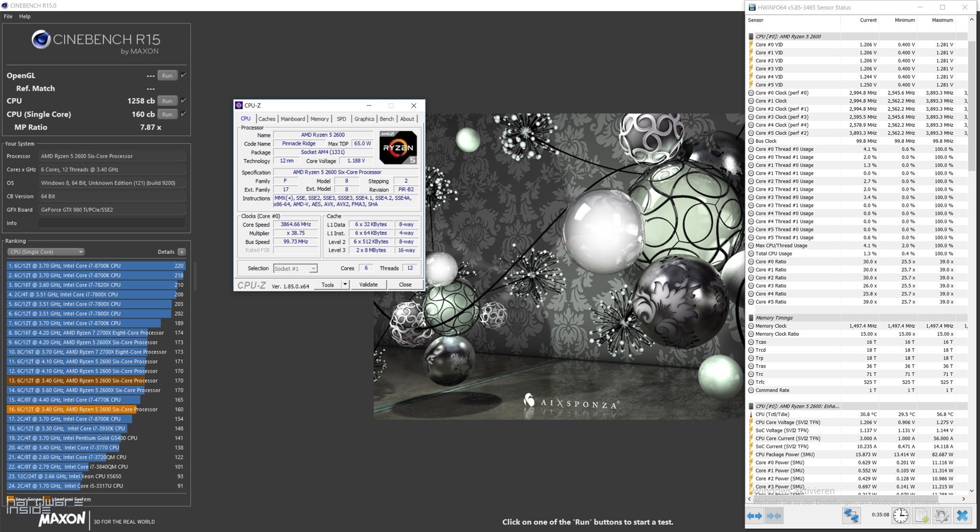
Task: Run the CPU benchmark
Action: coord(167,101)
